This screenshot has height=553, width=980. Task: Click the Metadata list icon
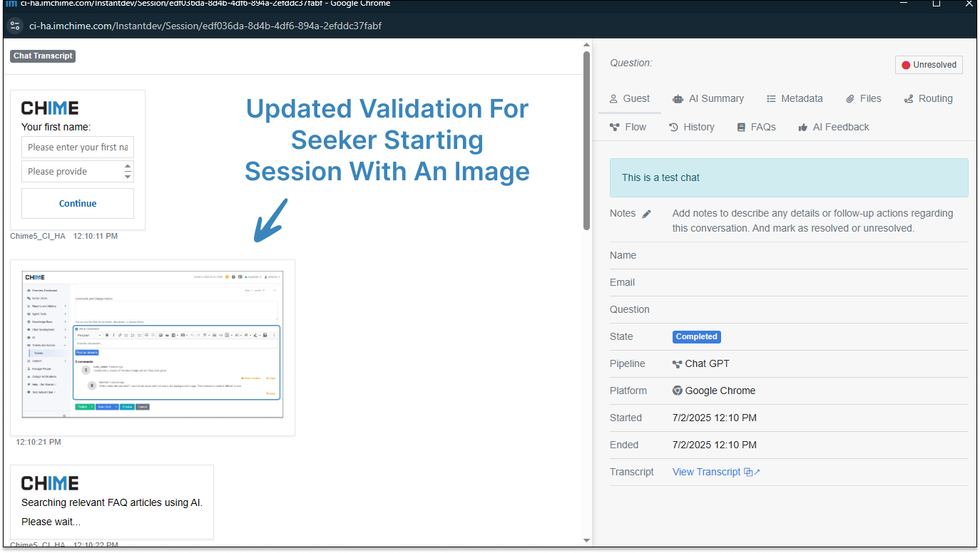[x=771, y=99]
